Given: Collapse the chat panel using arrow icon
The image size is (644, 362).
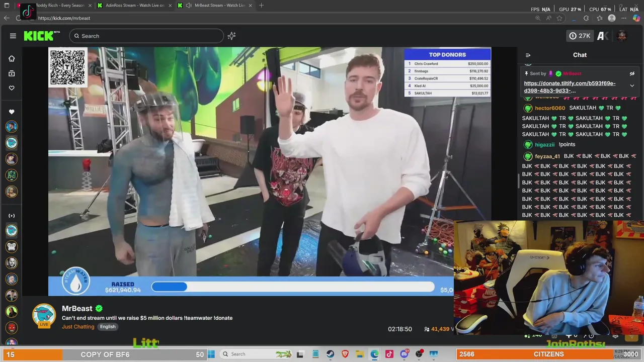Looking at the screenshot, I should click(528, 55).
